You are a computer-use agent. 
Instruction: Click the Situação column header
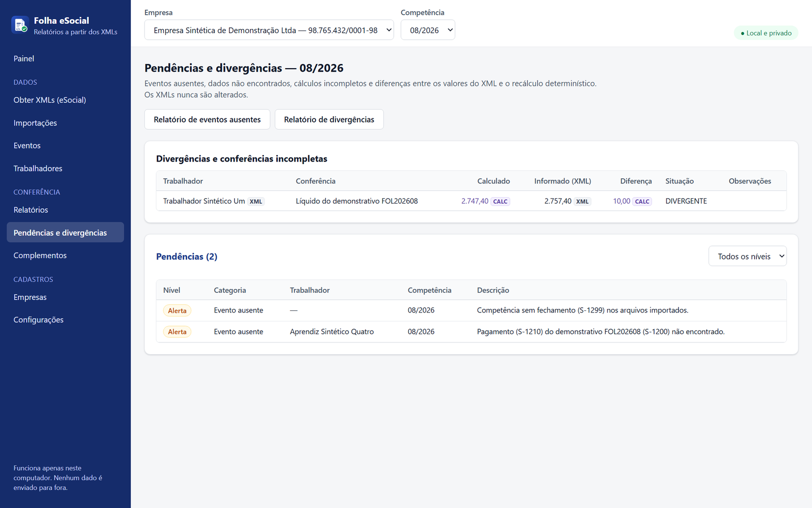pyautogui.click(x=680, y=181)
